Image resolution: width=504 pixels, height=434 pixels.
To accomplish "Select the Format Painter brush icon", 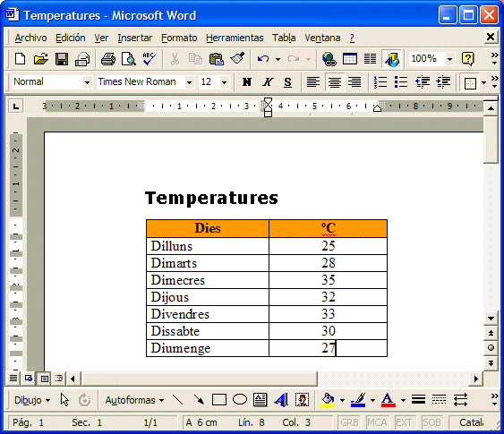I will pyautogui.click(x=237, y=59).
